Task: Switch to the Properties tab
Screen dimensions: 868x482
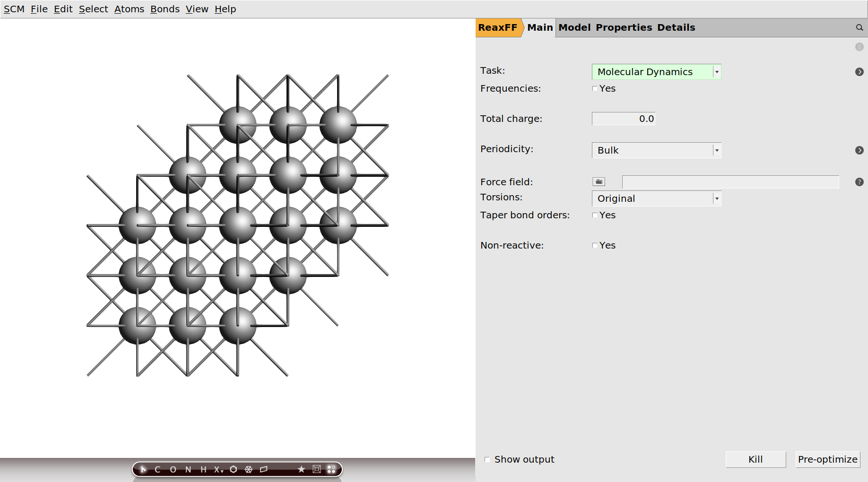Action: [x=624, y=27]
